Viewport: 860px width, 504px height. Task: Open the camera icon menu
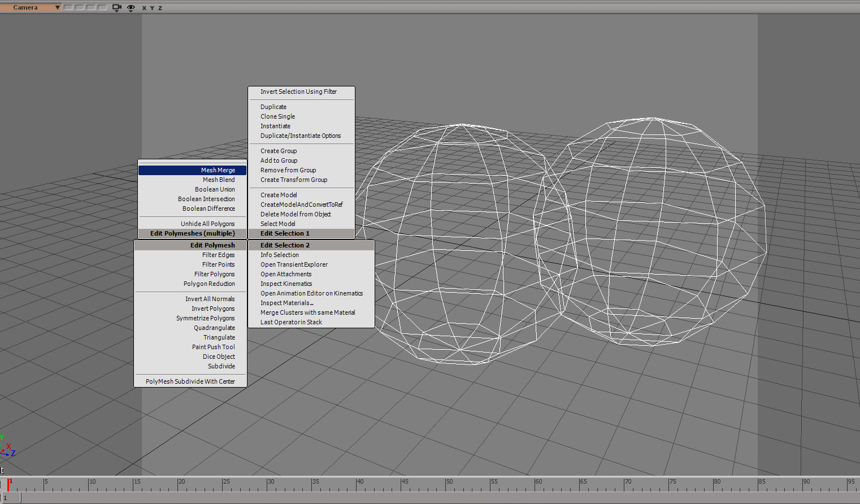click(117, 8)
